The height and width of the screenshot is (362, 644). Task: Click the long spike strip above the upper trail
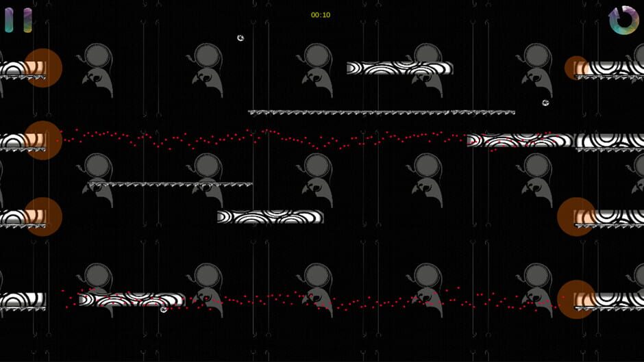[381, 112]
